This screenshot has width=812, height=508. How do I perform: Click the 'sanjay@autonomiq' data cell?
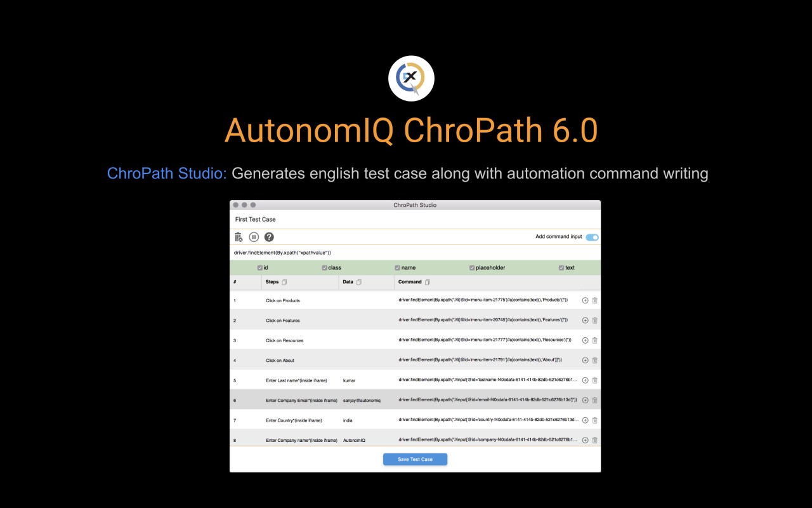(x=362, y=400)
